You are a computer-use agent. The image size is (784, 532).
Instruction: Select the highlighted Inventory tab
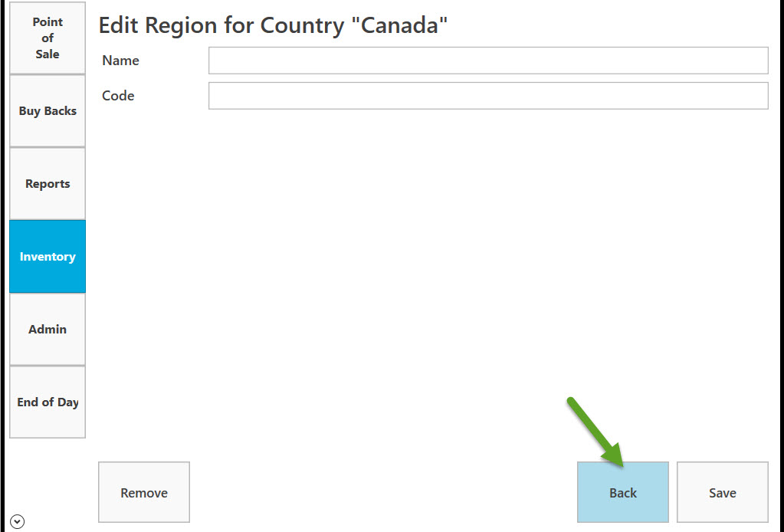coord(48,257)
